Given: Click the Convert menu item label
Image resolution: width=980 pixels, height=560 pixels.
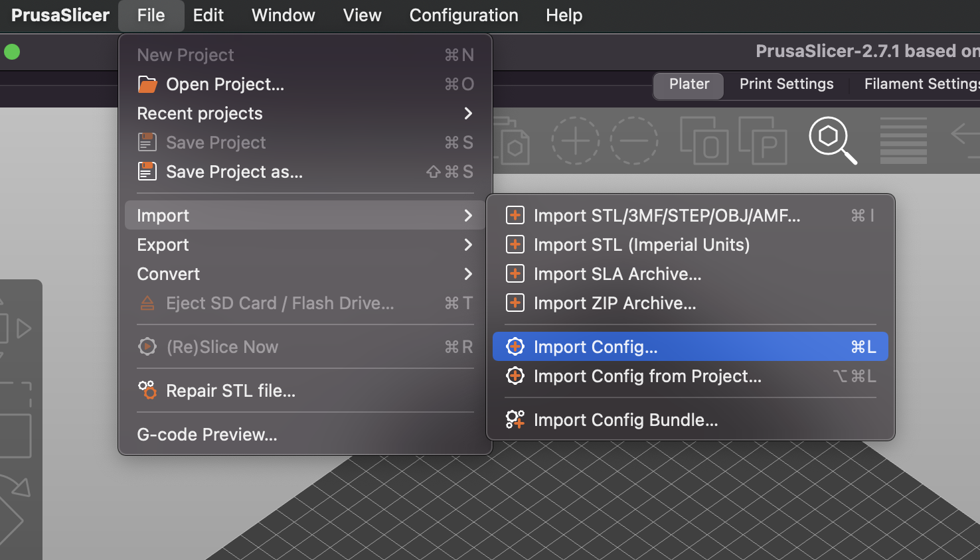Looking at the screenshot, I should [168, 274].
